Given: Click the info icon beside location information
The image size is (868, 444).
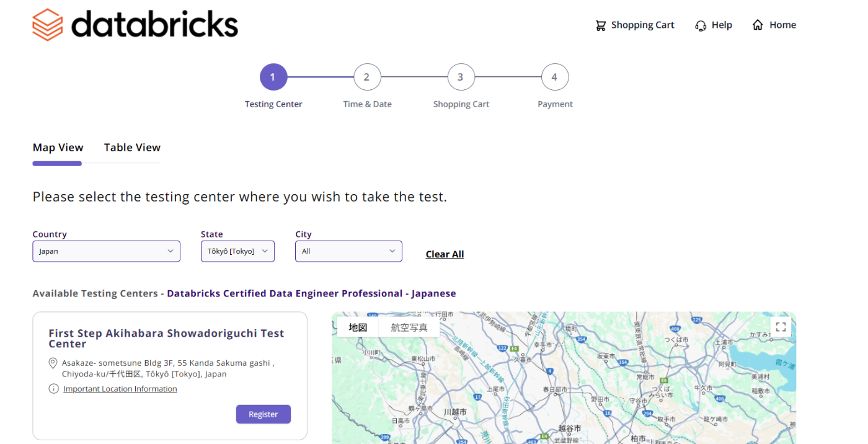Looking at the screenshot, I should pyautogui.click(x=53, y=389).
